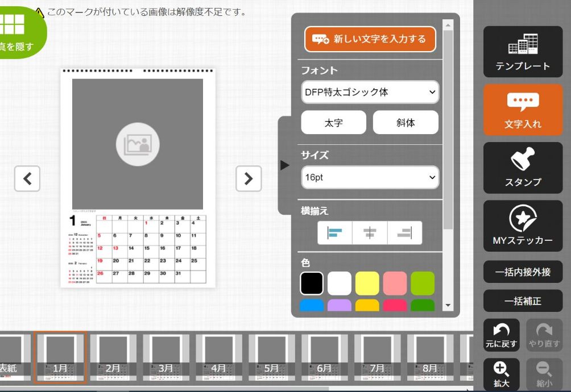Zoom in with the 拡大 button
Image resolution: width=571 pixels, height=392 pixels.
(501, 374)
